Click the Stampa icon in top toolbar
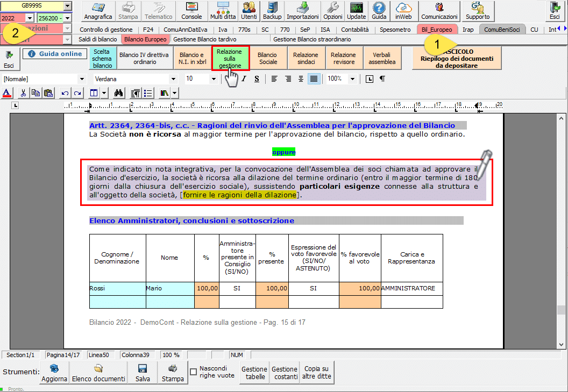568x392 pixels. click(128, 11)
